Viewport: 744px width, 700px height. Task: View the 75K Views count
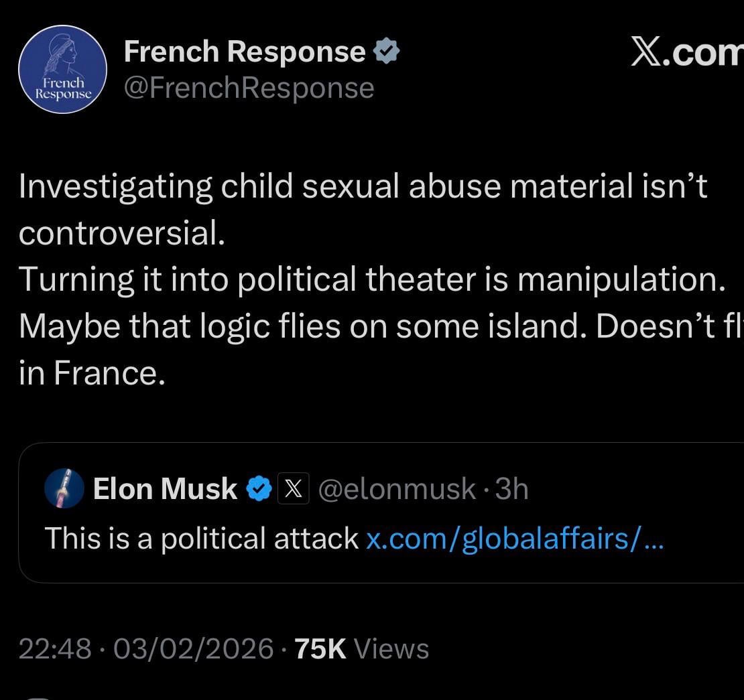point(362,649)
